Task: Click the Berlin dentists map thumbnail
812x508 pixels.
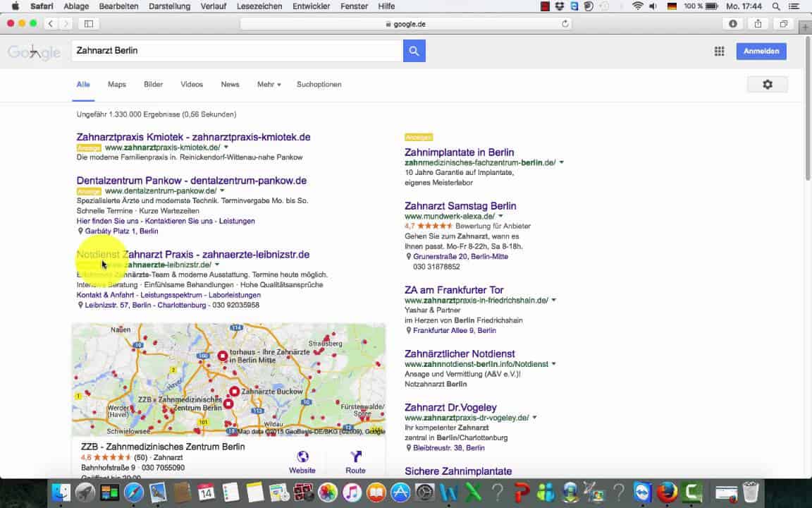Action: click(228, 380)
